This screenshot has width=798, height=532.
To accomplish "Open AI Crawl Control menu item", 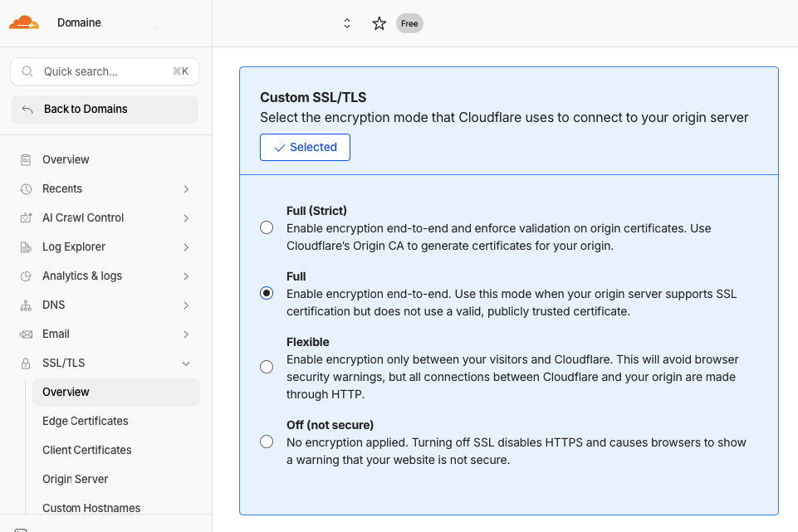I will coord(83,217).
